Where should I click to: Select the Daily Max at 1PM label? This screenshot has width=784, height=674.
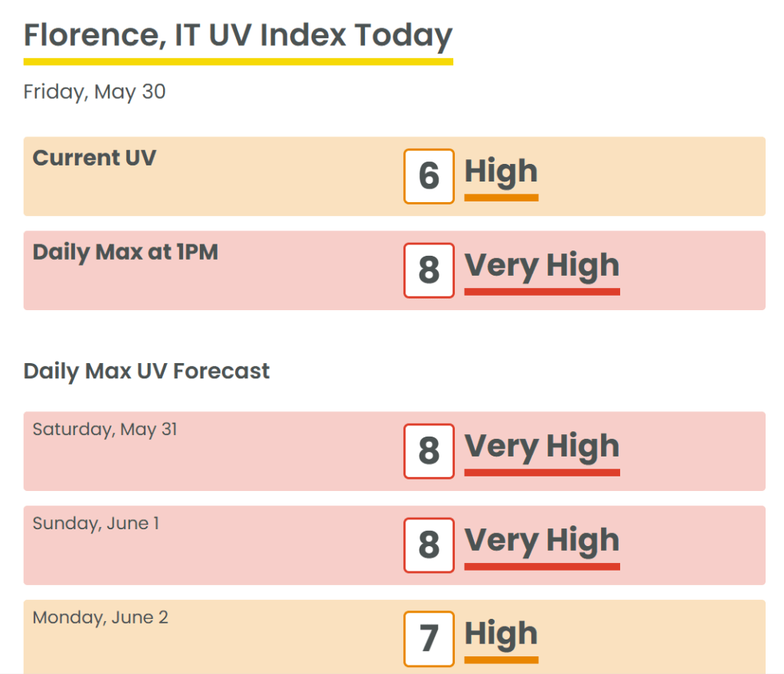tap(126, 252)
